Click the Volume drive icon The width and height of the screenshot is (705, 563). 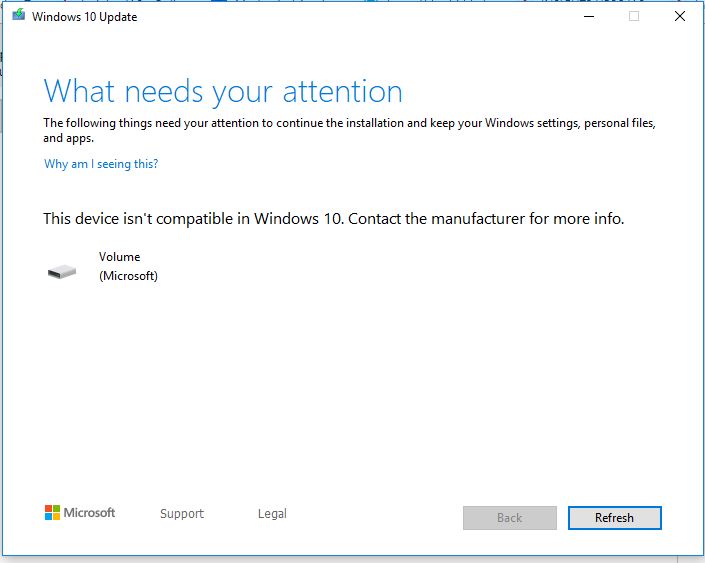click(62, 271)
